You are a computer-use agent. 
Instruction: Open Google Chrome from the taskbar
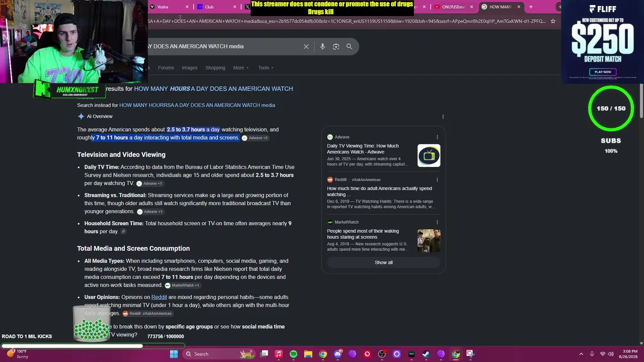323,354
